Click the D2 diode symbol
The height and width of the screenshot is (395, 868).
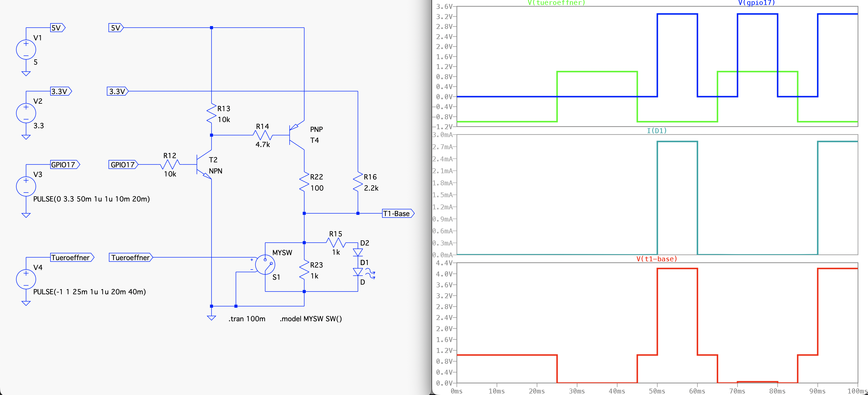(x=358, y=252)
